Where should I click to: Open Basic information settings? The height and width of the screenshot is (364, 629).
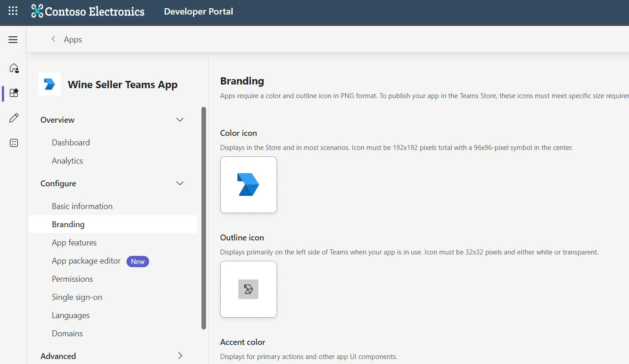[82, 206]
